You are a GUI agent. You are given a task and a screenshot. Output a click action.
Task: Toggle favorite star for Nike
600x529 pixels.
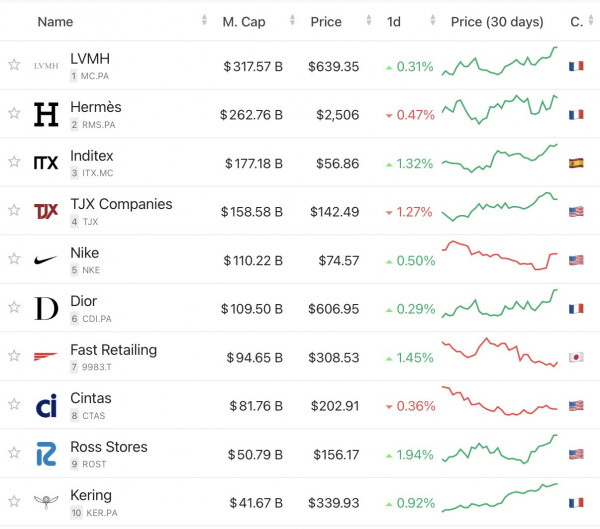pyautogui.click(x=14, y=260)
